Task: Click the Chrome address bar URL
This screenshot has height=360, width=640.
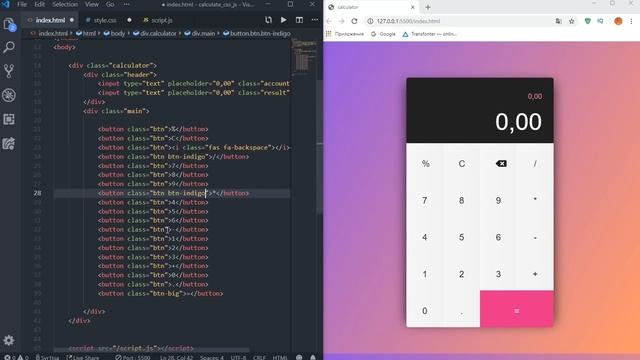Action: [x=408, y=21]
